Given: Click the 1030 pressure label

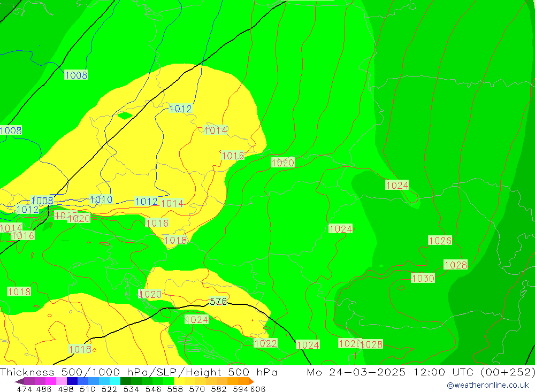Looking at the screenshot, I should point(423,278).
